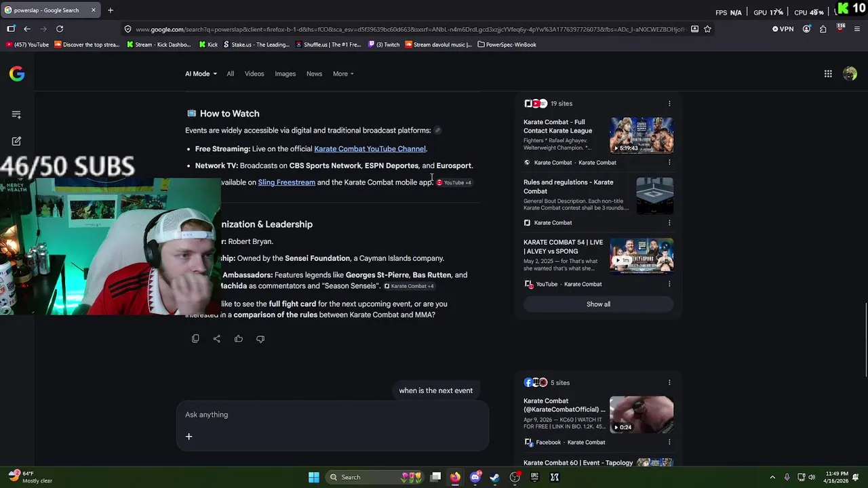The image size is (868, 488).
Task: Open Epic Games Launcher from taskbar
Action: pos(534,477)
